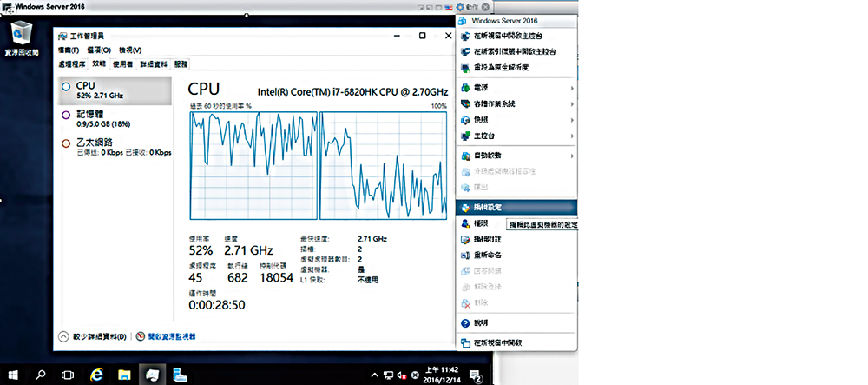Switch to the 處理程序 processes tab

(x=72, y=64)
